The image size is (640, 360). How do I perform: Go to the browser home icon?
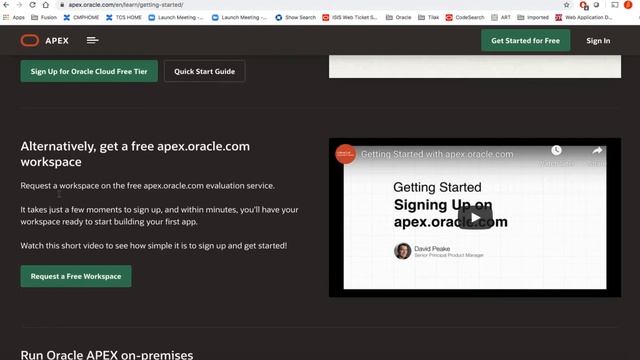click(x=46, y=5)
